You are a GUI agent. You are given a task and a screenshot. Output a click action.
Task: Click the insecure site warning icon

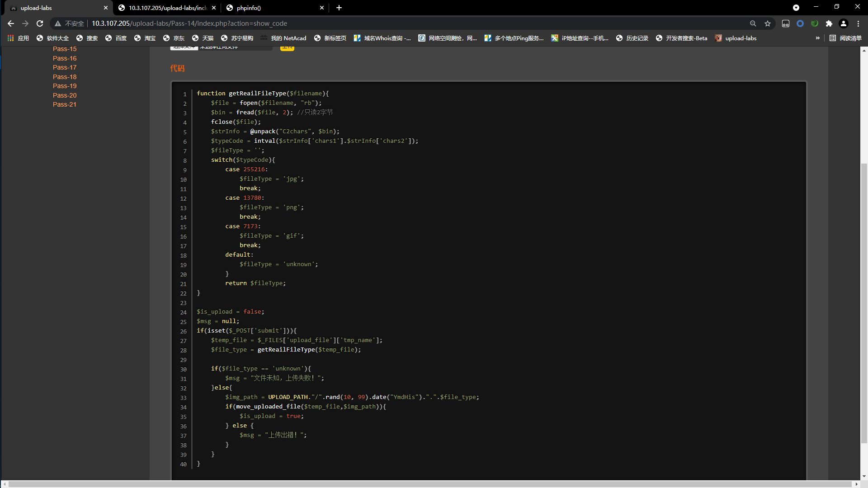58,23
